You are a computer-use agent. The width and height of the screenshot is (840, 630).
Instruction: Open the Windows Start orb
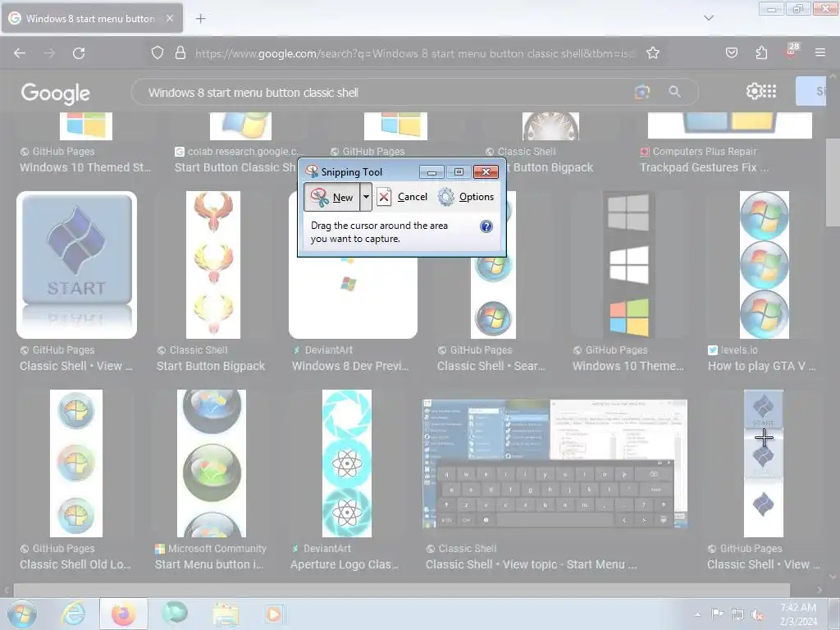tap(21, 614)
